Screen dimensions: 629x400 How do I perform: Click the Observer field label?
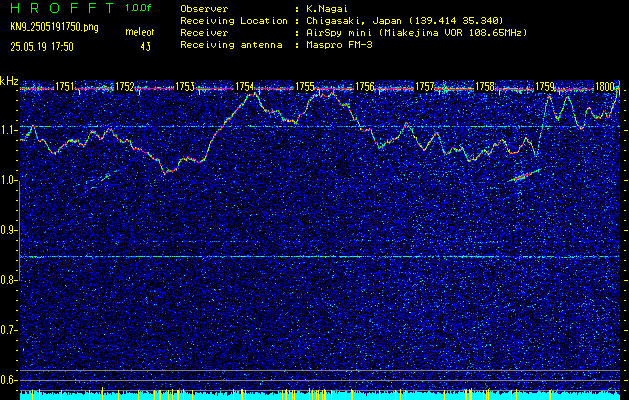click(x=204, y=8)
